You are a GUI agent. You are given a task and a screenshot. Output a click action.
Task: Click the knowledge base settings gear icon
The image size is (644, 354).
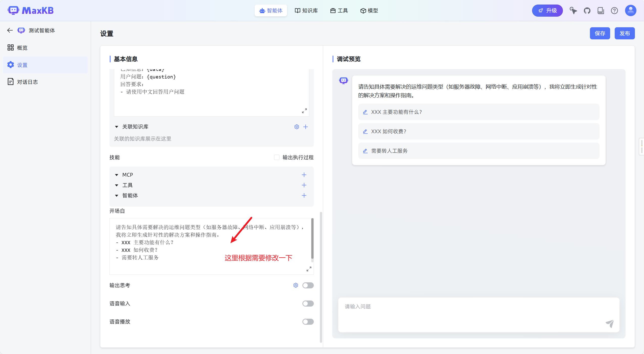tap(297, 127)
